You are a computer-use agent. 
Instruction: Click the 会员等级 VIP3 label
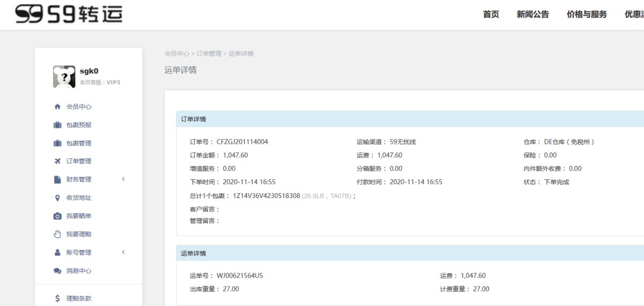pos(100,82)
